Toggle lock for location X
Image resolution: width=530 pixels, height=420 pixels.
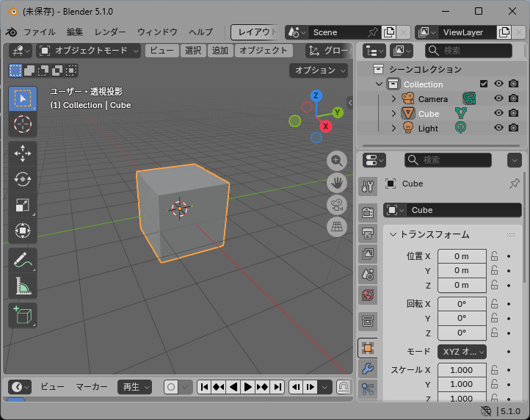click(x=495, y=256)
